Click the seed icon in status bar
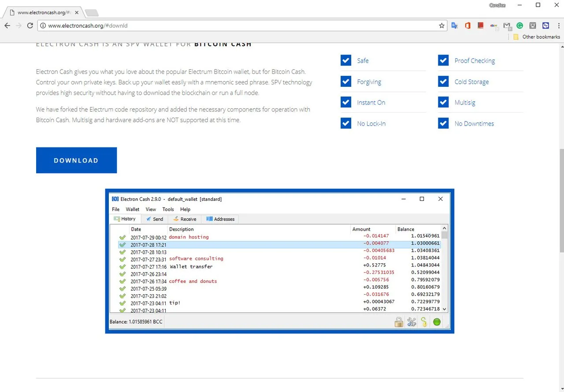The width and height of the screenshot is (564, 392). coord(424,322)
